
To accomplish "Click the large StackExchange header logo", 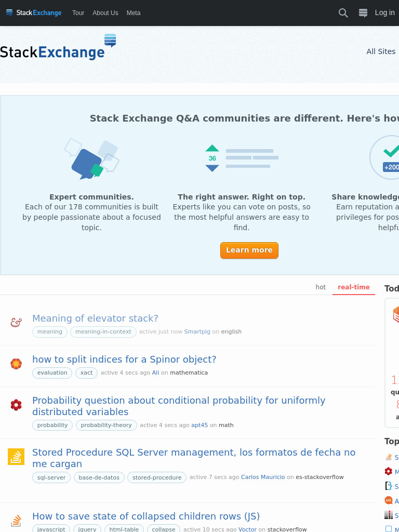I will pos(58,47).
